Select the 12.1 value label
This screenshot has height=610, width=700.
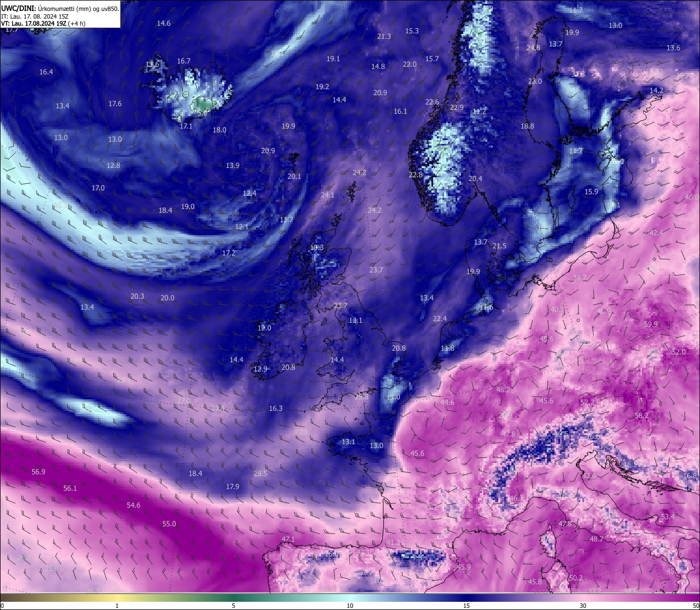(x=242, y=227)
